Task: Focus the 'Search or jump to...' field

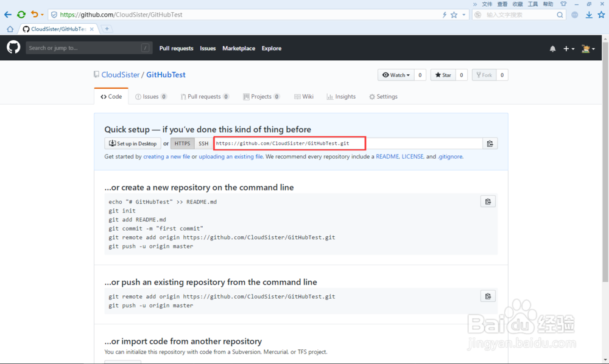Action: pos(89,47)
